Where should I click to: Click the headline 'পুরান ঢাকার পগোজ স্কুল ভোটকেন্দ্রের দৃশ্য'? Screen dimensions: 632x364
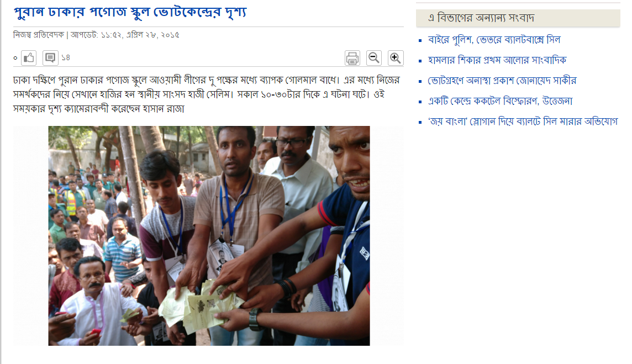130,12
